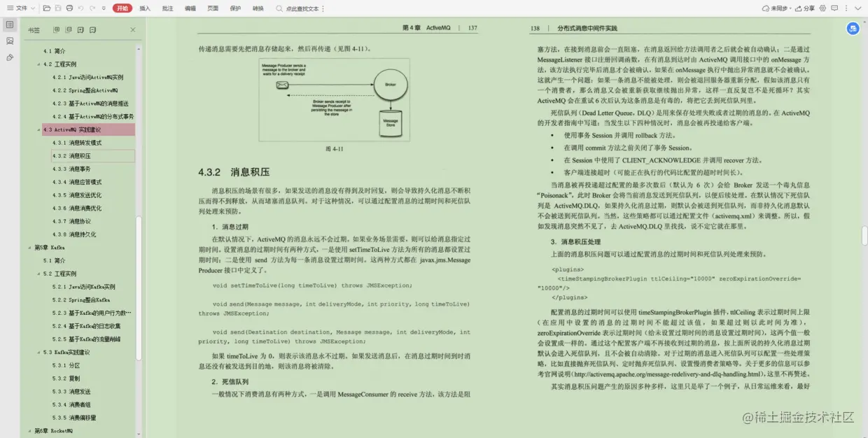868x438 pixels.
Task: Open bookmark 5.3.2 复制
Action: pyautogui.click(x=66, y=378)
